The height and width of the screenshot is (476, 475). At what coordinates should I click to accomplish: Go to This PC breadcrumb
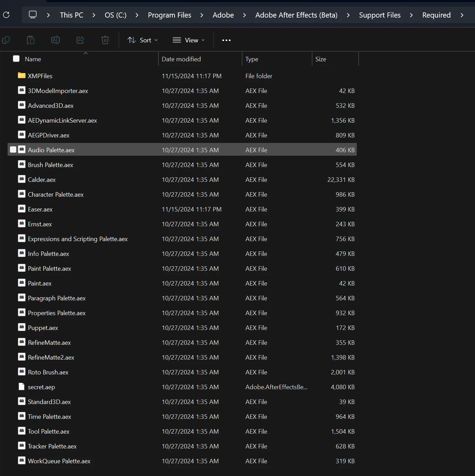[71, 15]
